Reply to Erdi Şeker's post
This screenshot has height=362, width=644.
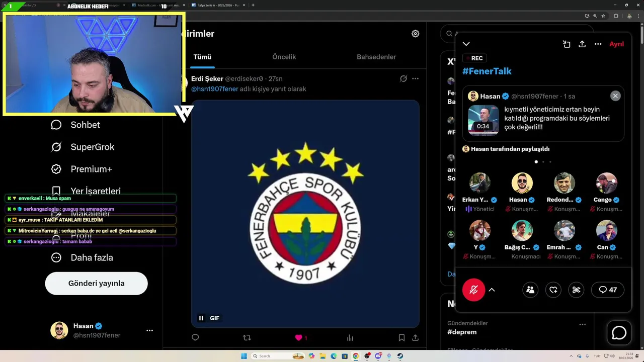tap(195, 338)
